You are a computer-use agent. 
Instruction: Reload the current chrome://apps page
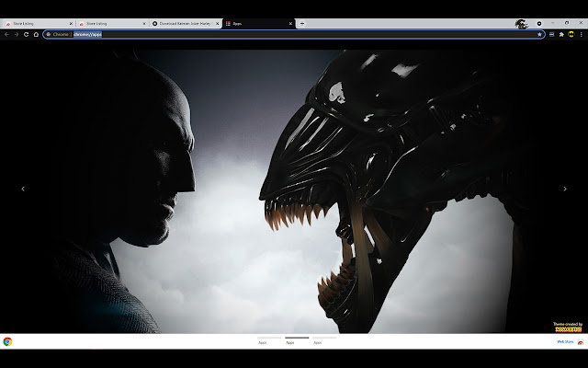point(27,35)
